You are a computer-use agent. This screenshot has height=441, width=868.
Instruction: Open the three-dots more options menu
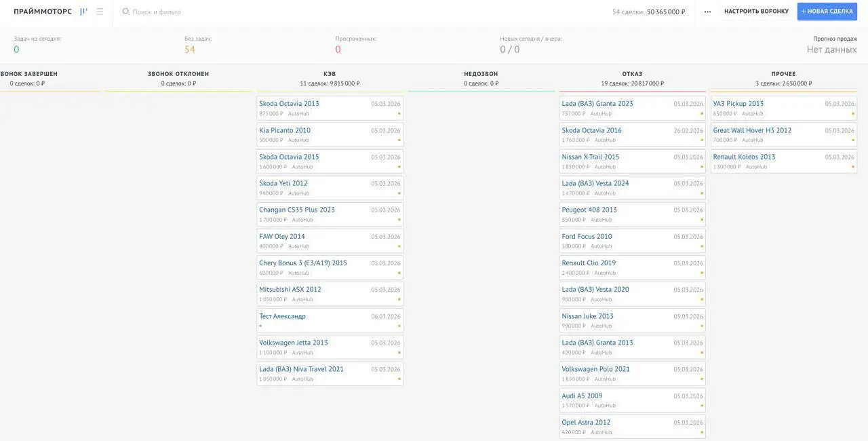[707, 12]
